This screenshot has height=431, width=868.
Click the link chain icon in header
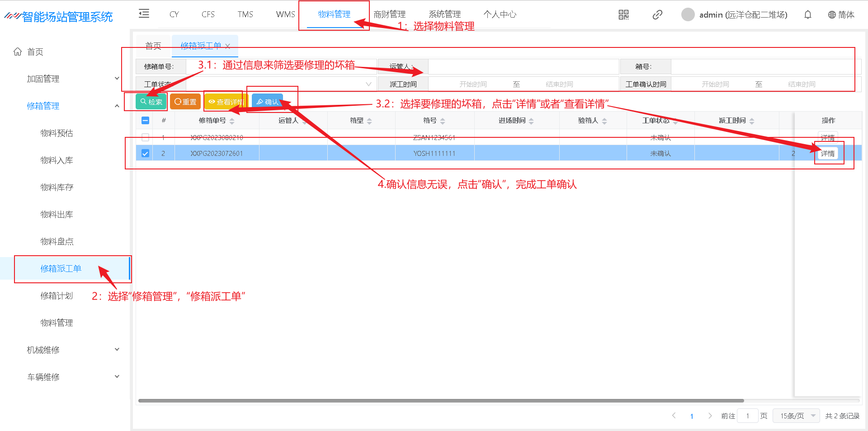coord(657,15)
